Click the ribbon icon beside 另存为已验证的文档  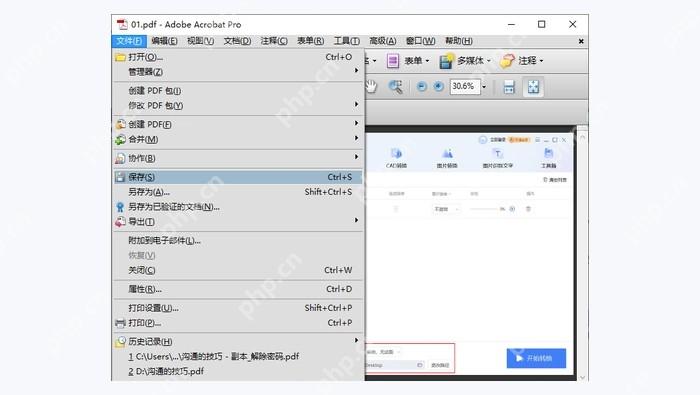click(x=120, y=207)
